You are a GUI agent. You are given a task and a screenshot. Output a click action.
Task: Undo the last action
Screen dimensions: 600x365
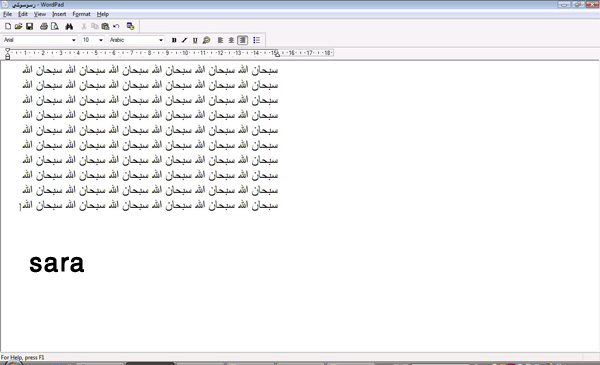click(x=116, y=26)
